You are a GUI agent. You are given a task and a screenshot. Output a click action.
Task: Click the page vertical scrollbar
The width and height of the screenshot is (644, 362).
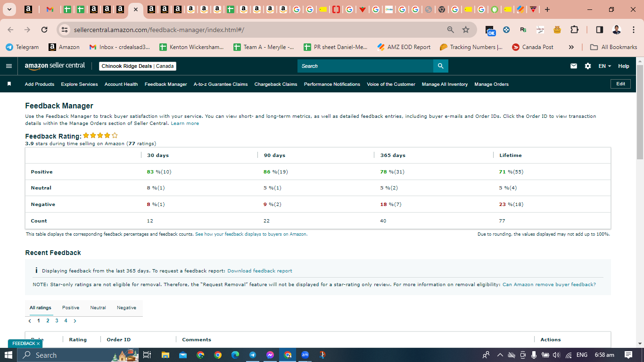(640, 112)
